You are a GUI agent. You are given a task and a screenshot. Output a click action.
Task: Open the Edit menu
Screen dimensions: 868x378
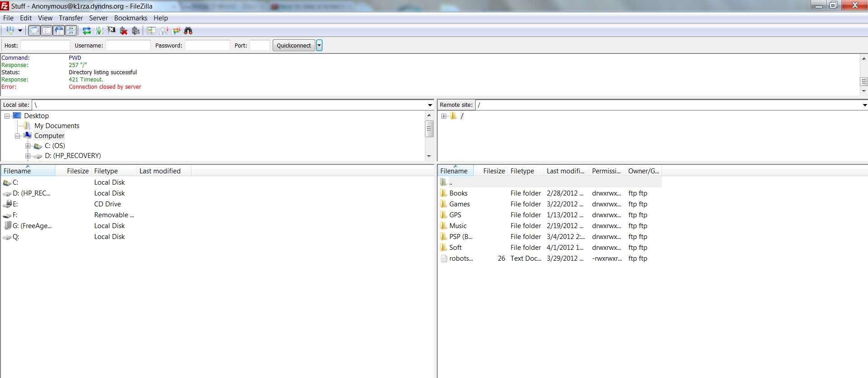tap(26, 18)
